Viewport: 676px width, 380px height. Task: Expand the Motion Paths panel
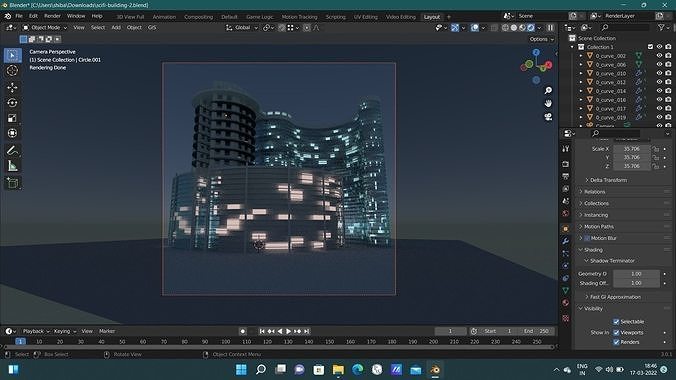(599, 227)
